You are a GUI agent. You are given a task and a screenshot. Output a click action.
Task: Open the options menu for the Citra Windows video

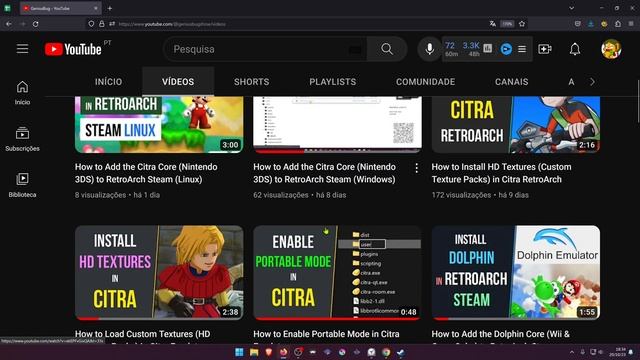click(416, 168)
